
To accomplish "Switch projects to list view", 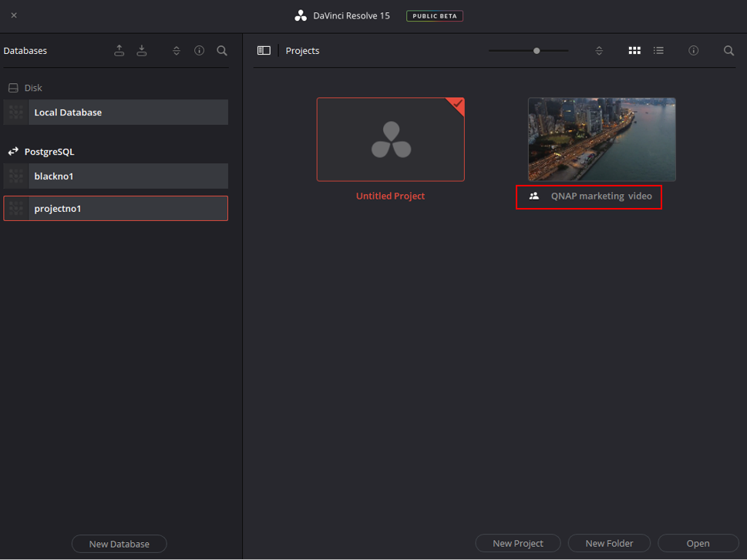I will [658, 51].
